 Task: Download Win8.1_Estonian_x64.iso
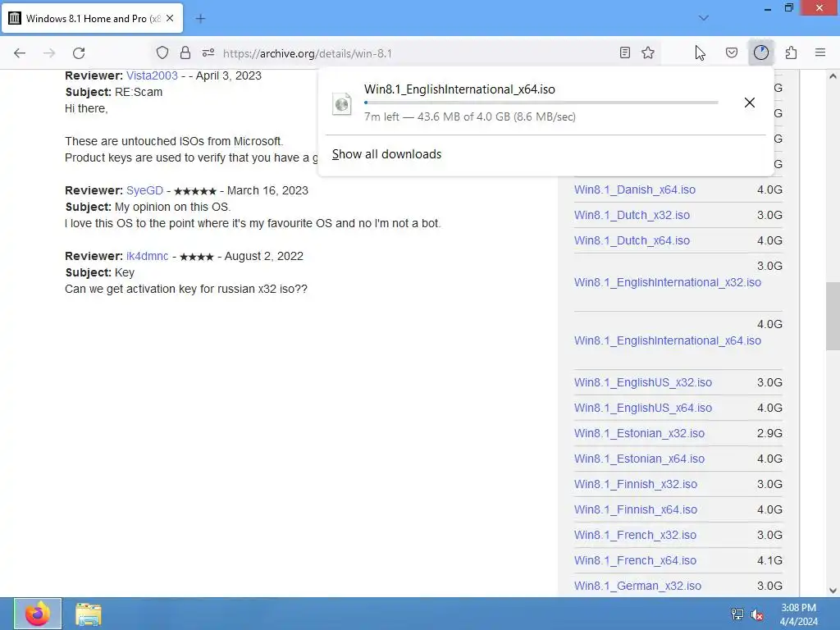[x=639, y=459]
